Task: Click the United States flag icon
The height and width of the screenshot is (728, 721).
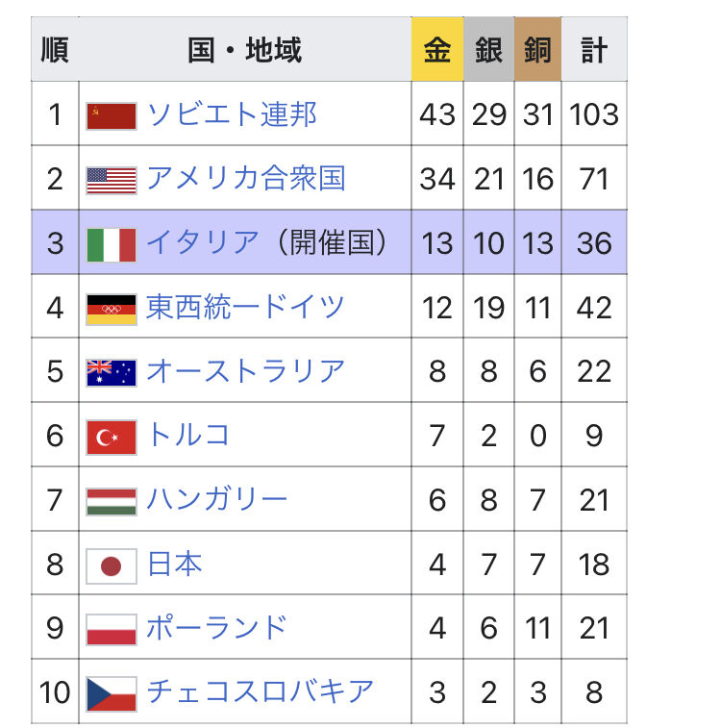Action: coord(112,179)
